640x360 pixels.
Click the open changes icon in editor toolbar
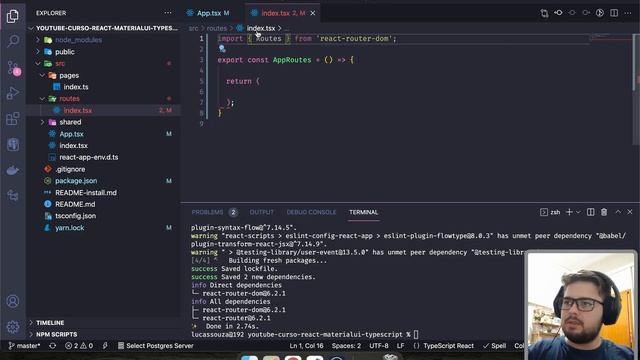click(544, 13)
